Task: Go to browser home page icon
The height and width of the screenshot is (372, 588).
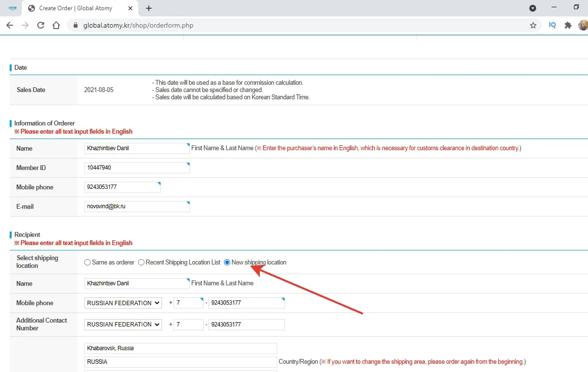Action: [x=56, y=25]
